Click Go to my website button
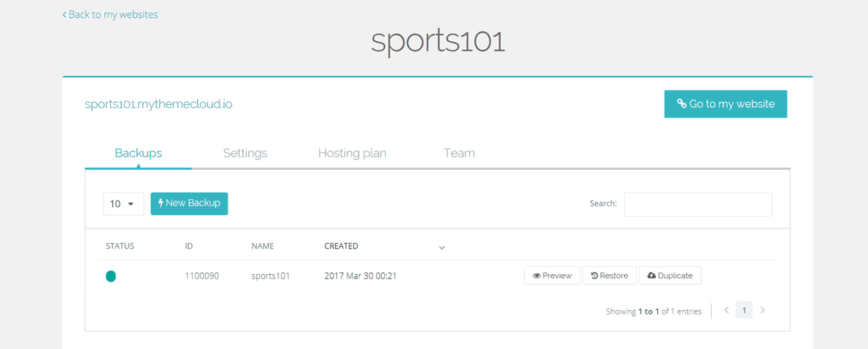The width and height of the screenshot is (868, 349). pos(726,104)
